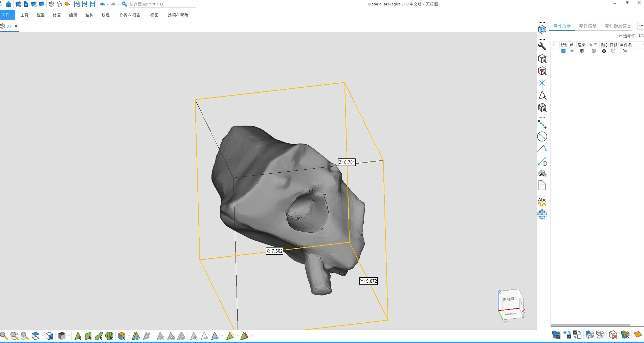The image size is (644, 343).
Task: Open the 主页 ribbon tab
Action: (x=24, y=15)
